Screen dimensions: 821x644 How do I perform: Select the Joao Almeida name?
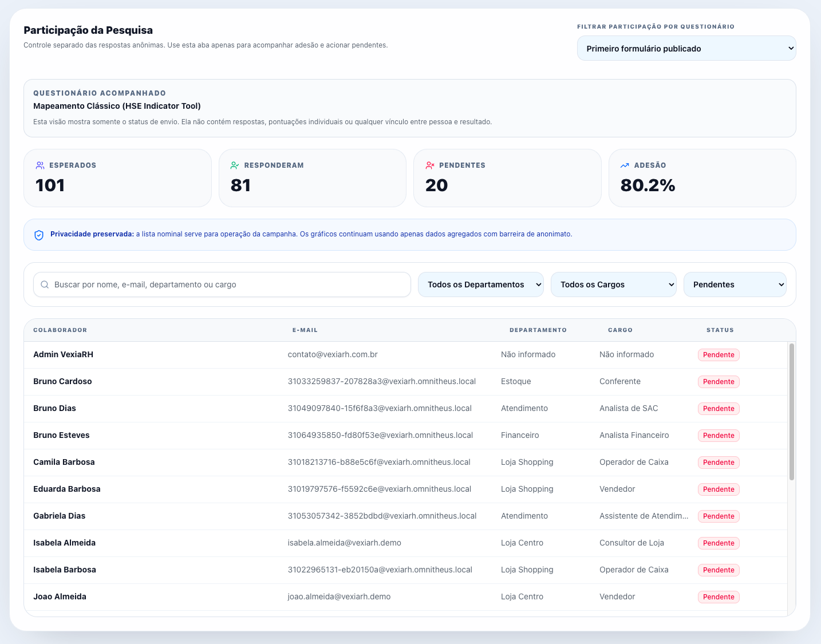60,596
